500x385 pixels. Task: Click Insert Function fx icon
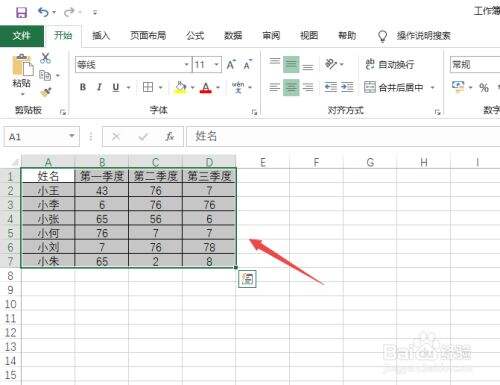click(170, 136)
